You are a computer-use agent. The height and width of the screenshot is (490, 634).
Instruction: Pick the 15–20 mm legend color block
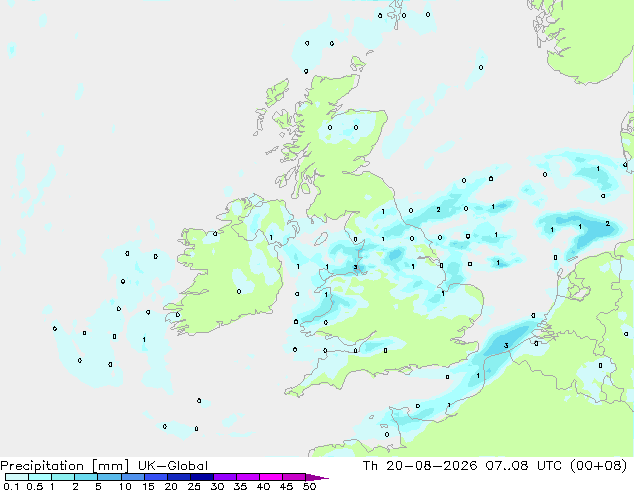pyautogui.click(x=156, y=477)
